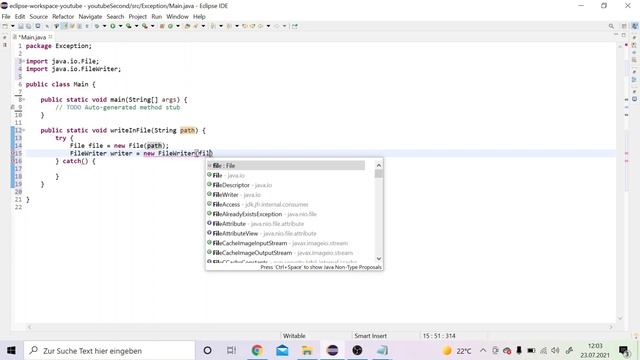Open the Coverage dropdown arrow
Screen dimensions: 640x360
pyautogui.click(x=136, y=26)
